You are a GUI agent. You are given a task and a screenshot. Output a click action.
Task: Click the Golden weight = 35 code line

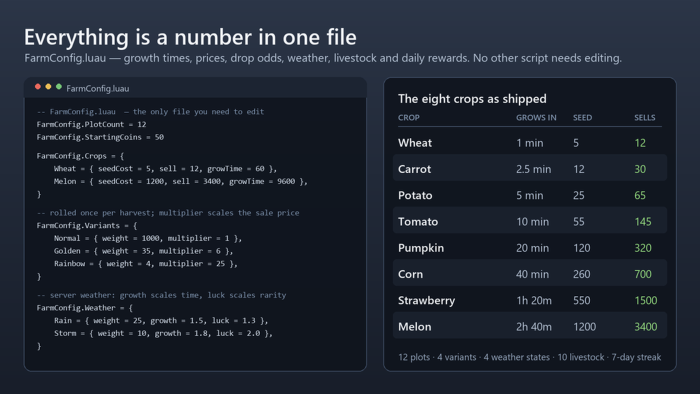tap(143, 251)
